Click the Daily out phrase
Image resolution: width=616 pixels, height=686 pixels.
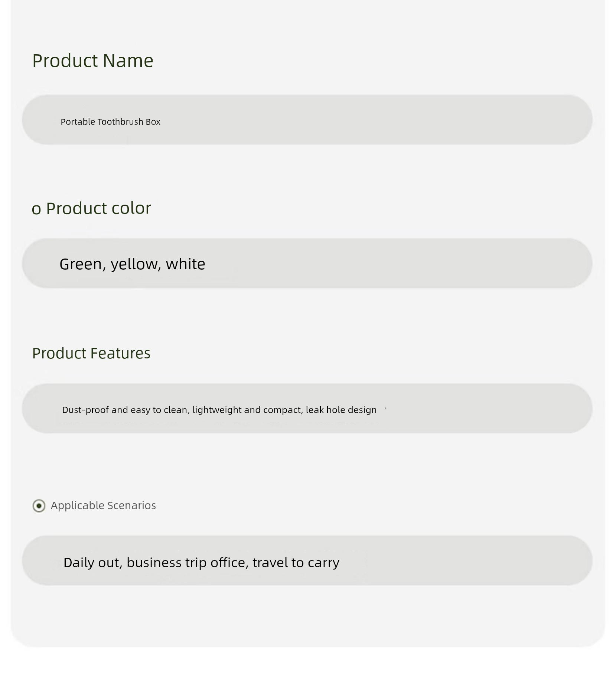(92, 563)
